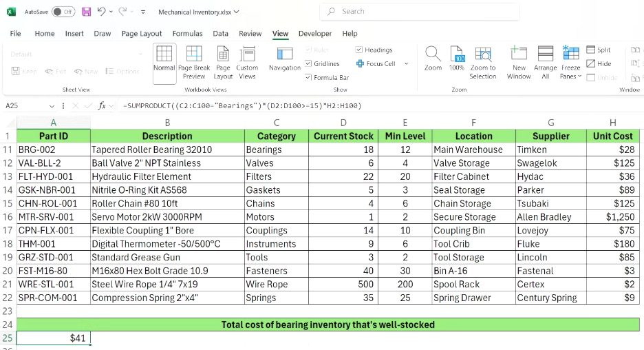644x350 pixels.
Task: Select the Century Spring cell
Action: pos(550,298)
